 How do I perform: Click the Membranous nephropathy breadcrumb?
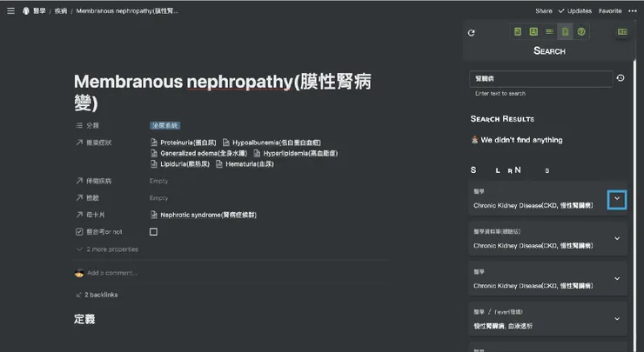click(x=127, y=11)
